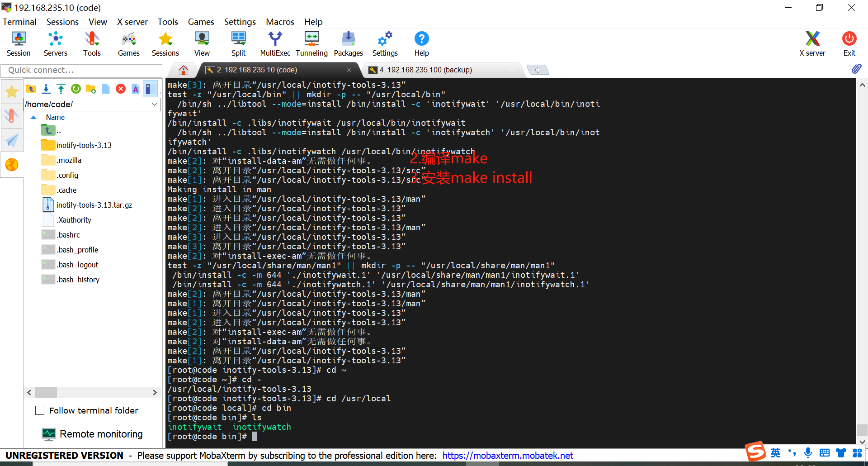Open the Sftp globe sidebar tab

(x=12, y=165)
